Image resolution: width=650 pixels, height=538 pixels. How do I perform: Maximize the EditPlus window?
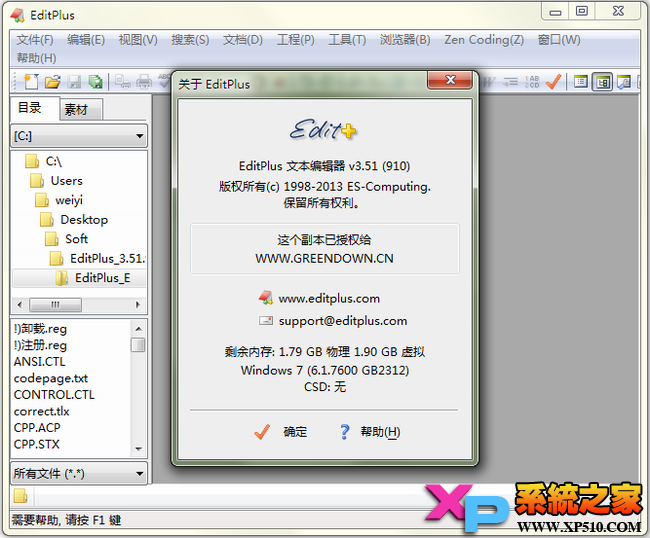point(582,11)
